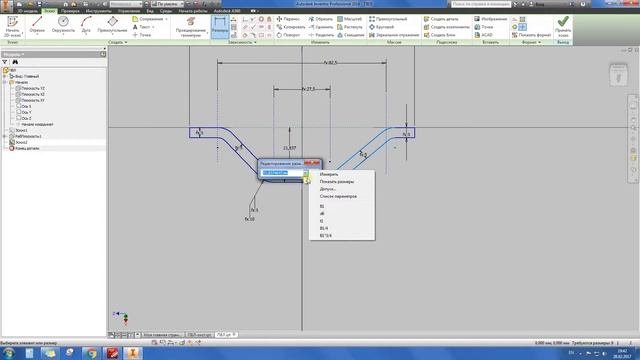Open the Модель browser panel dropdown
This screenshot has height=360, width=640.
click(x=13, y=54)
